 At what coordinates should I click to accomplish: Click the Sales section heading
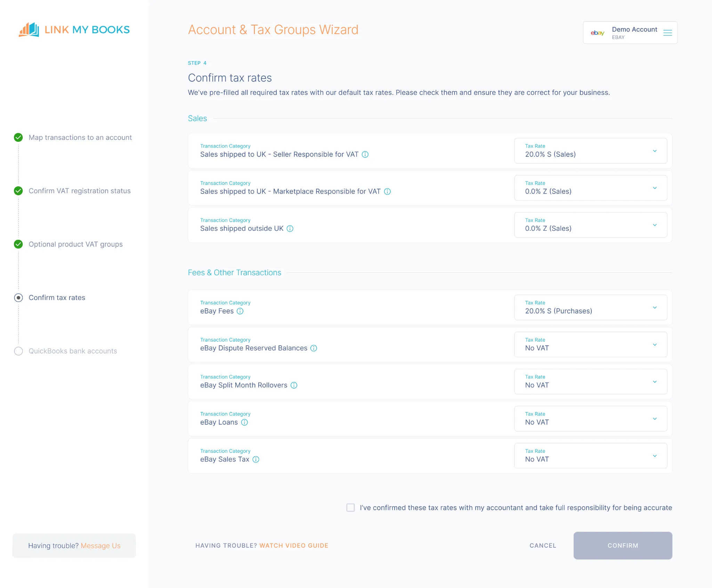(x=197, y=118)
